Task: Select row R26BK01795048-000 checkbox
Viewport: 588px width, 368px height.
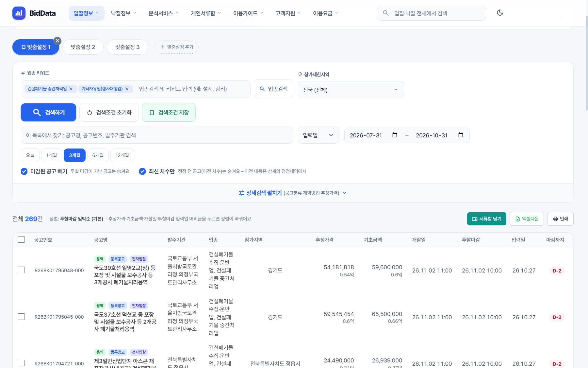Action: pyautogui.click(x=21, y=270)
